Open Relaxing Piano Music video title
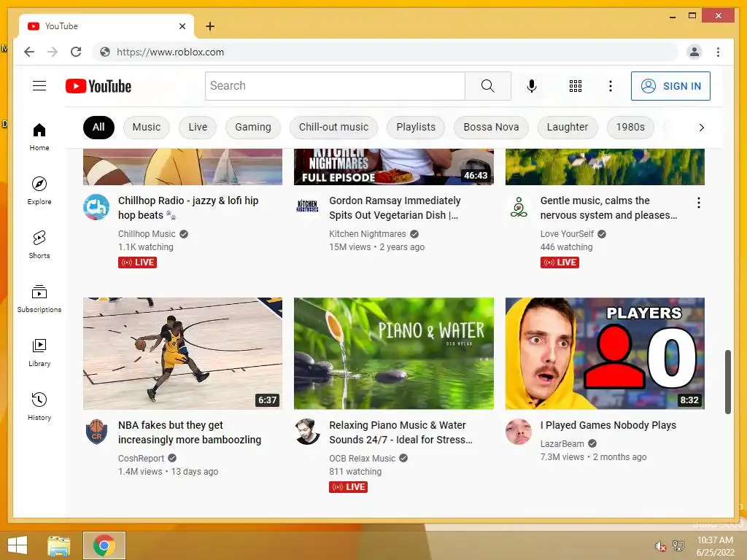 [x=400, y=432]
